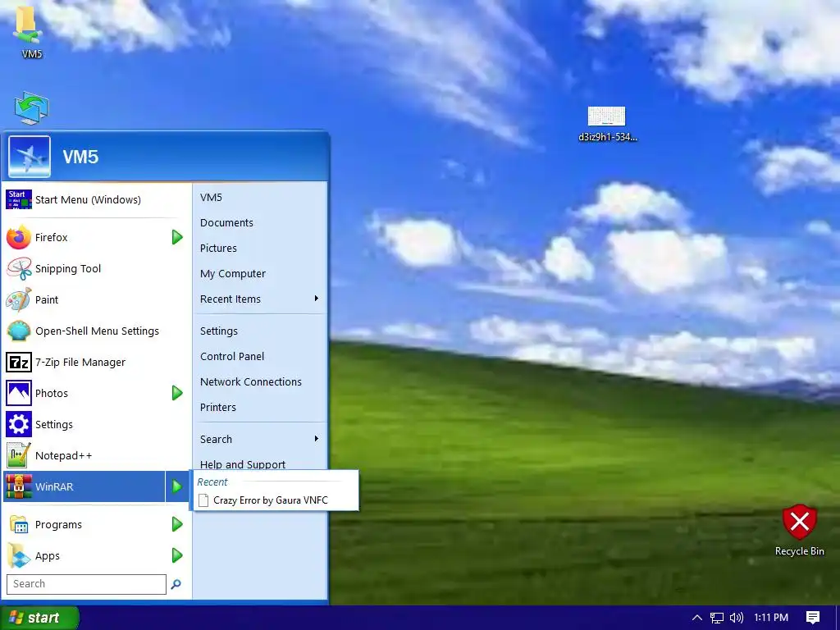Open Settings app with gear icon

[x=95, y=424]
